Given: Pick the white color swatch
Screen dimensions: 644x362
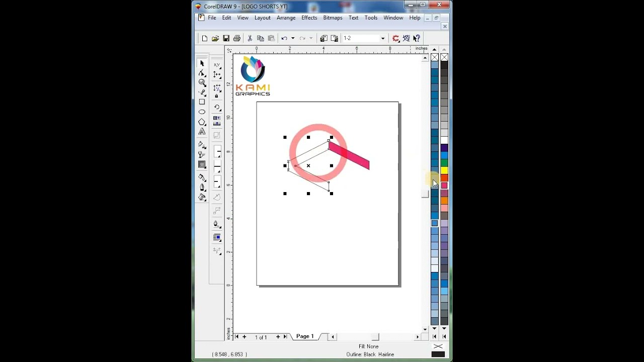Looking at the screenshot, I should tap(444, 140).
